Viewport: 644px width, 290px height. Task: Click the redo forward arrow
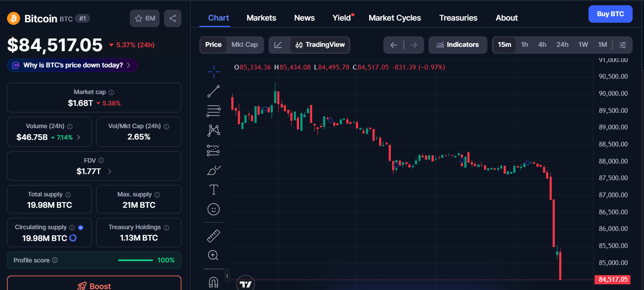[x=414, y=45]
